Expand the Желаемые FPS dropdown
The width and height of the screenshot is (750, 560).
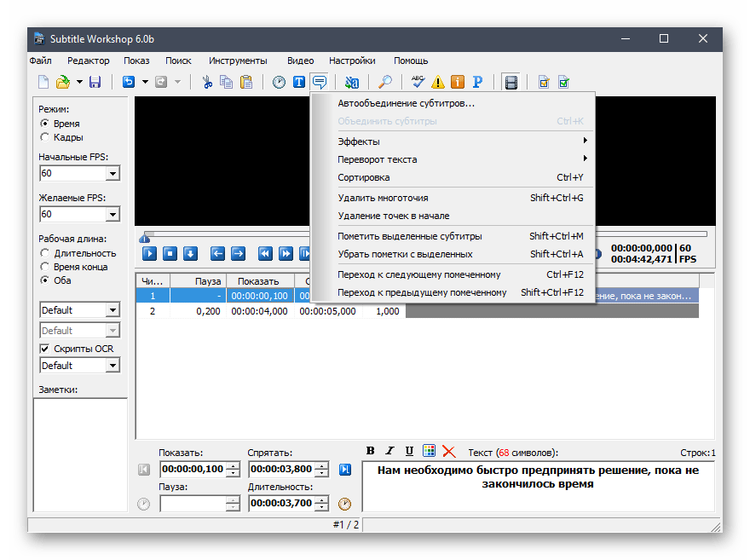tap(112, 214)
